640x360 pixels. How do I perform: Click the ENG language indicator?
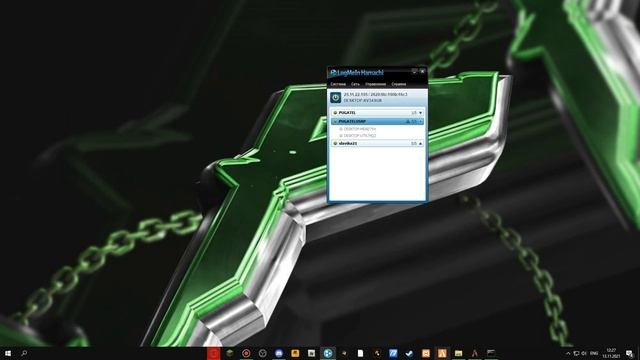(594, 353)
